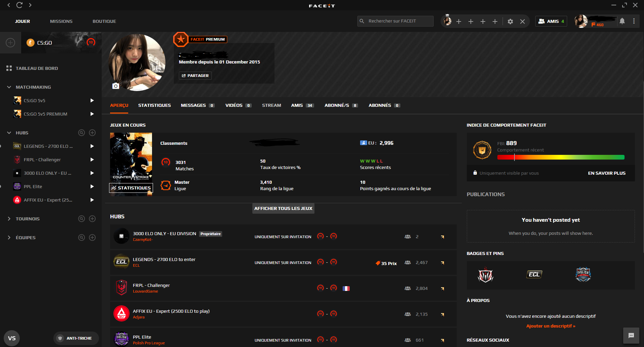Go forward with the right arrow
Viewport: 644px width, 347px height.
click(30, 5)
